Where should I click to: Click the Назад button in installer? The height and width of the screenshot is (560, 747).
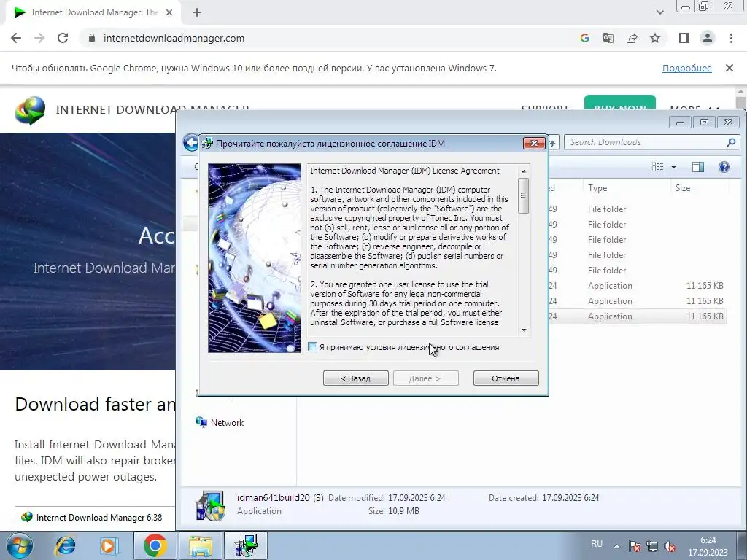(355, 378)
